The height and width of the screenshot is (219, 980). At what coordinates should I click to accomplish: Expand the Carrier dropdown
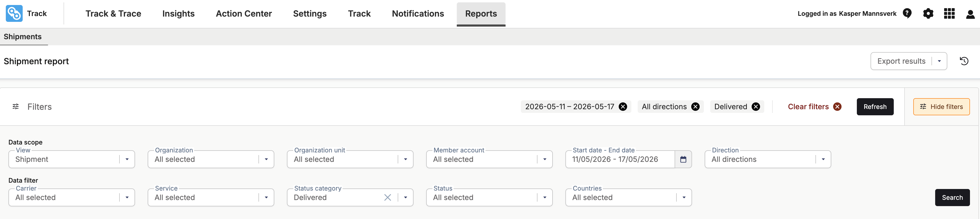pyautogui.click(x=127, y=197)
